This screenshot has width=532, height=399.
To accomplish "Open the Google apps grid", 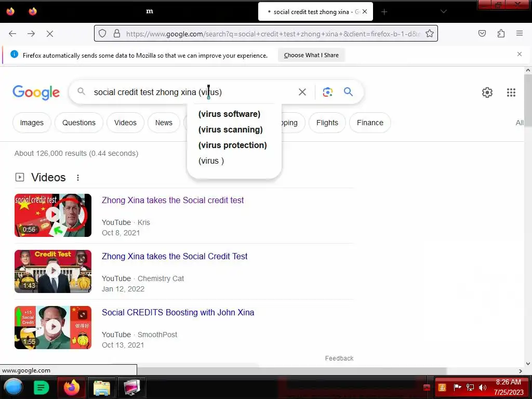I will coord(511,92).
